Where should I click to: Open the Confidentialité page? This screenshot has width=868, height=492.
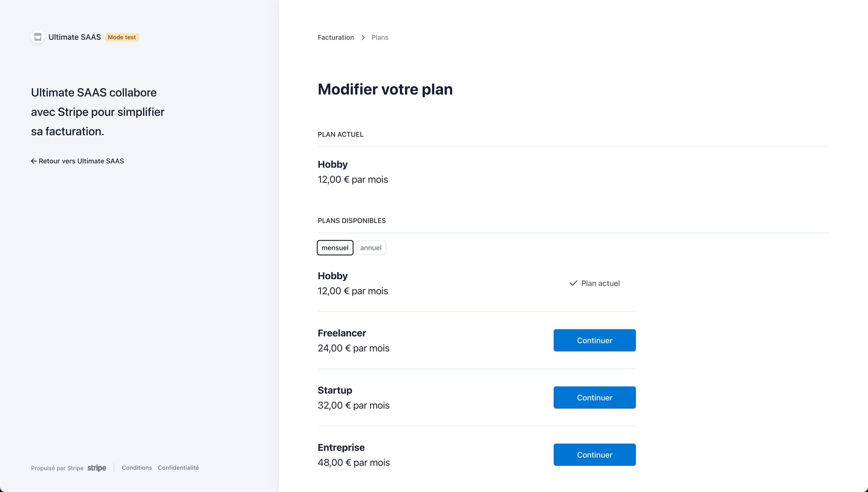(178, 468)
